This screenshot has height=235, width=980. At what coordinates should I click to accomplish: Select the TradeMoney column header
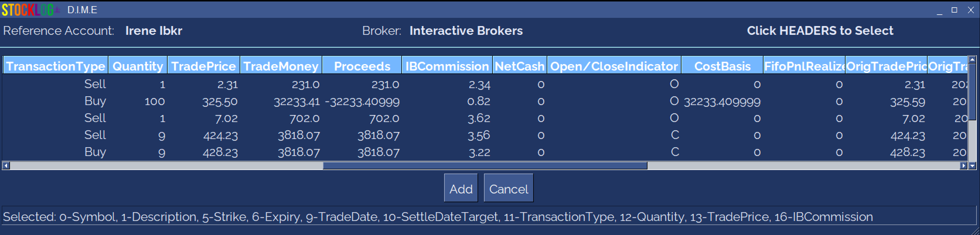click(281, 66)
